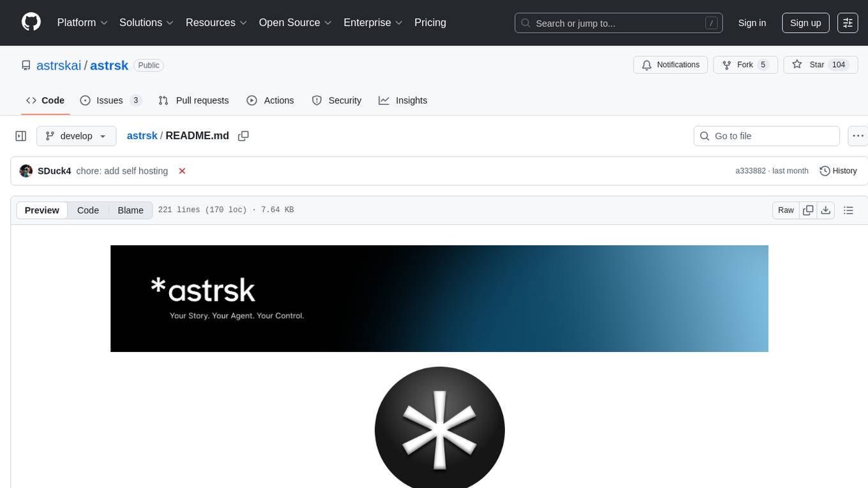Open the round asterisk logo image
Image resolution: width=868 pixels, height=488 pixels.
point(440,427)
